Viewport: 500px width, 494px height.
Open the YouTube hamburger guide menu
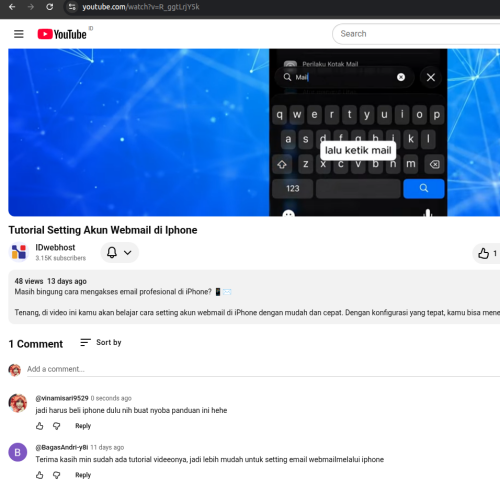click(x=19, y=34)
